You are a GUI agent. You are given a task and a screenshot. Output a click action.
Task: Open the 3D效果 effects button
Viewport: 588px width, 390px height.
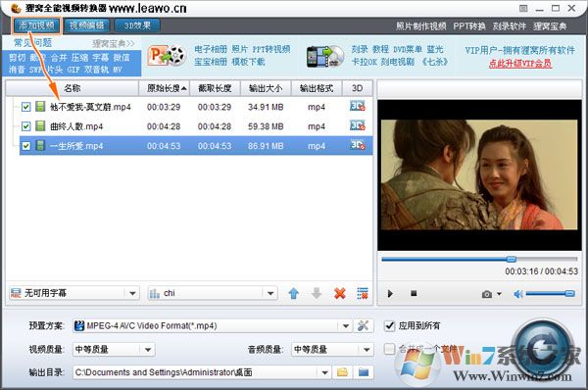137,25
